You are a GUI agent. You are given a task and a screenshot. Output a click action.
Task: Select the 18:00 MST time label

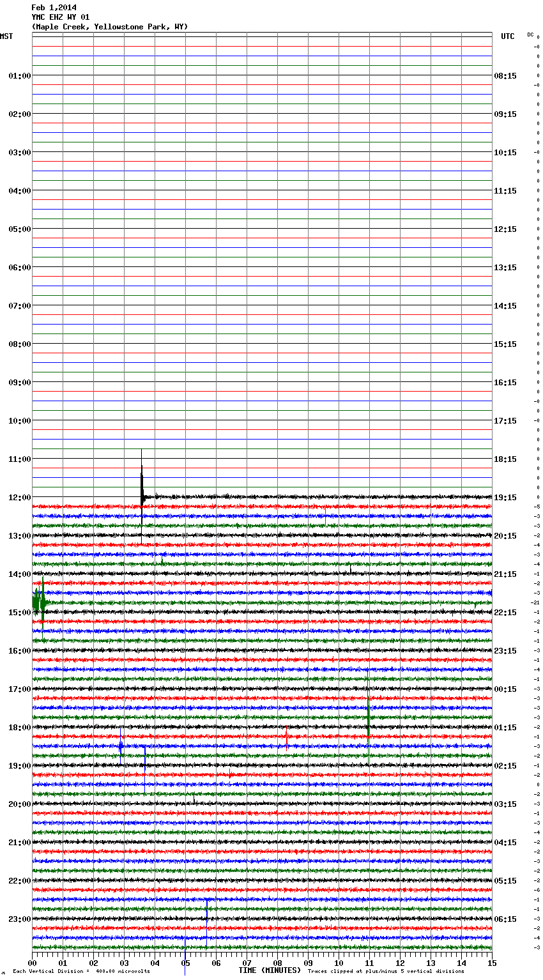[20, 728]
